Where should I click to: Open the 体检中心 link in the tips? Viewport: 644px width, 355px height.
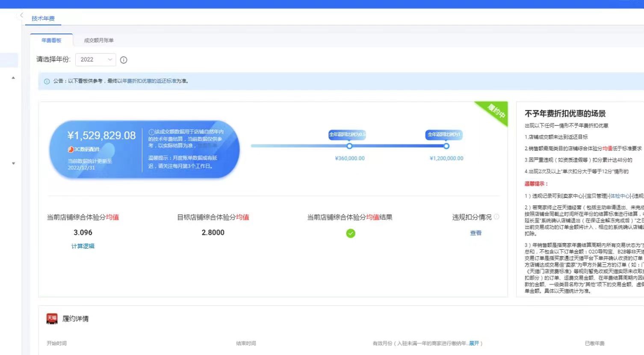(620, 196)
